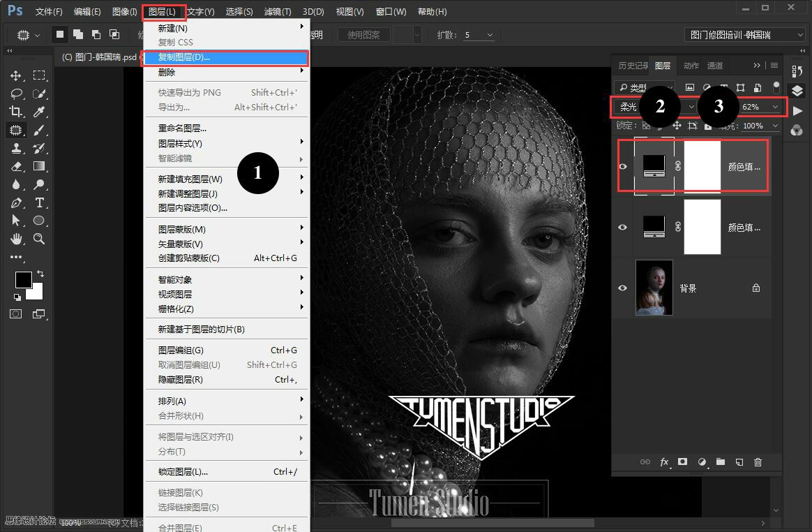Choose 重命名图层... menu item
812x532 pixels.
(226, 128)
